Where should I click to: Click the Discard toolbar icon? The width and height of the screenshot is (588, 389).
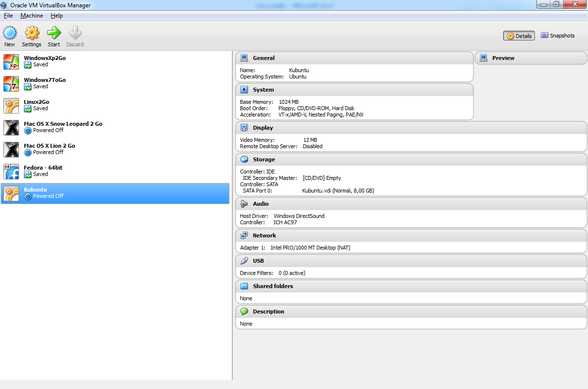click(75, 34)
